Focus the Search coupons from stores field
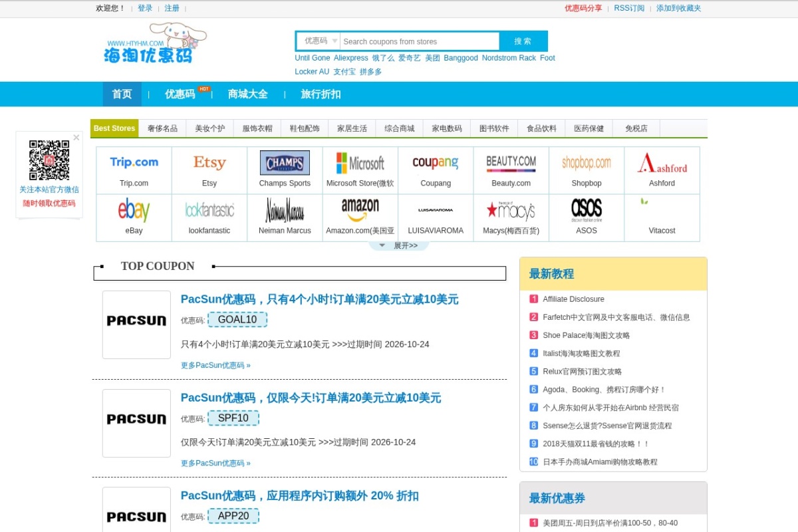This screenshot has height=532, width=798. click(419, 41)
